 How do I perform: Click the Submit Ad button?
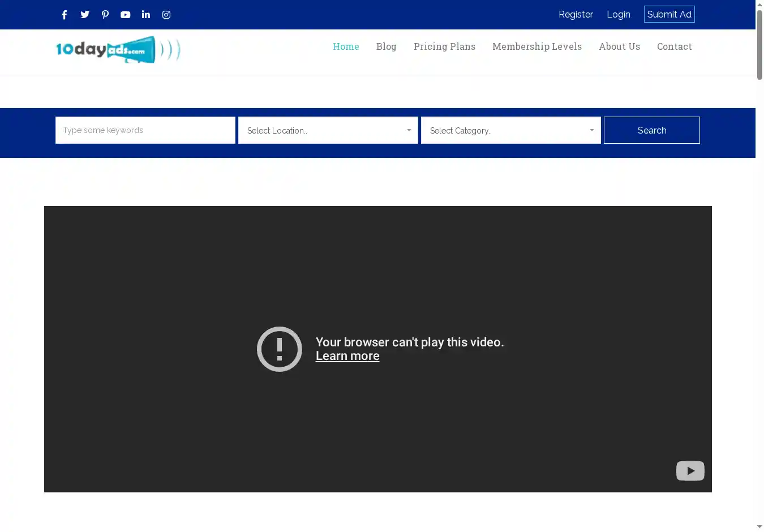[669, 14]
